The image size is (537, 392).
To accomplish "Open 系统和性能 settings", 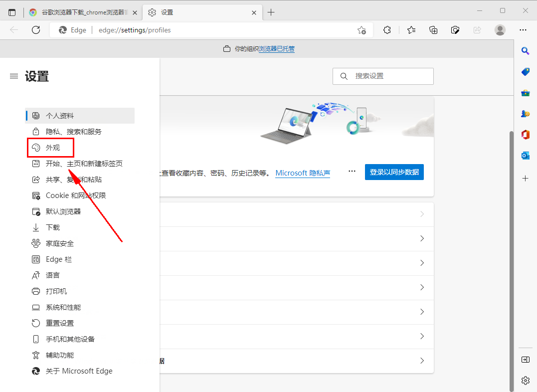I will coord(80,307).
